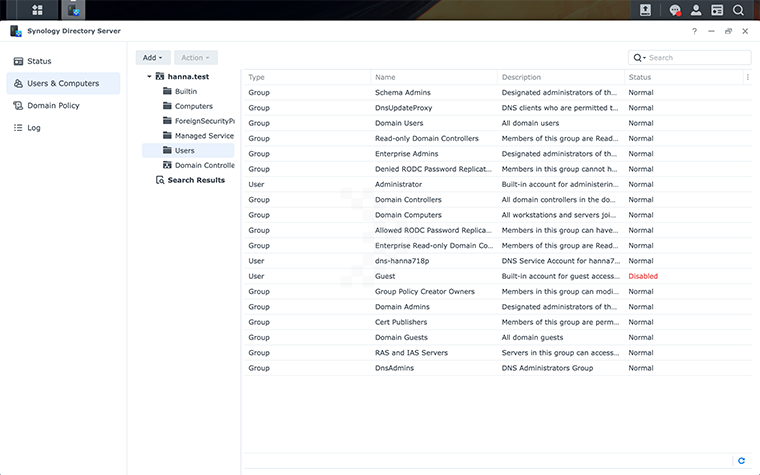Click inside the Search input field
Viewport: 760px width, 475px height.
tap(695, 58)
